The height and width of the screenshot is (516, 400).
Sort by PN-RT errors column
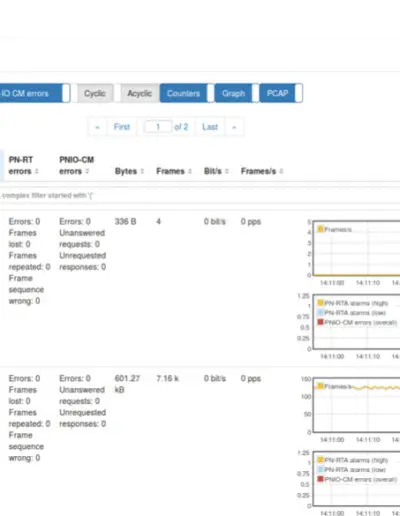tap(23, 165)
